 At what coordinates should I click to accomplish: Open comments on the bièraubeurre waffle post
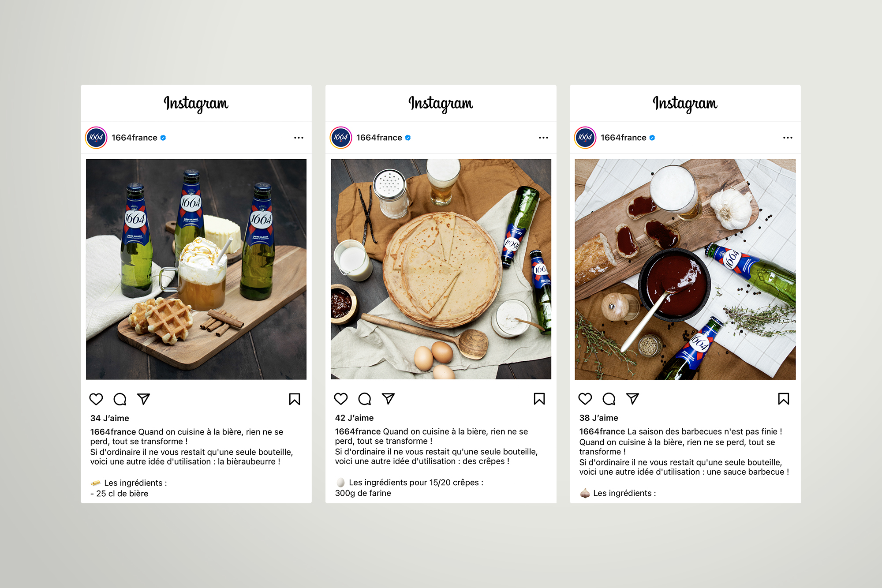point(120,399)
